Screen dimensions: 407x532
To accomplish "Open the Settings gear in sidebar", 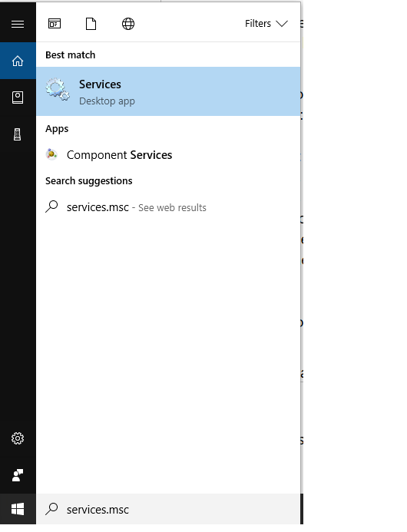I will pyautogui.click(x=18, y=438).
